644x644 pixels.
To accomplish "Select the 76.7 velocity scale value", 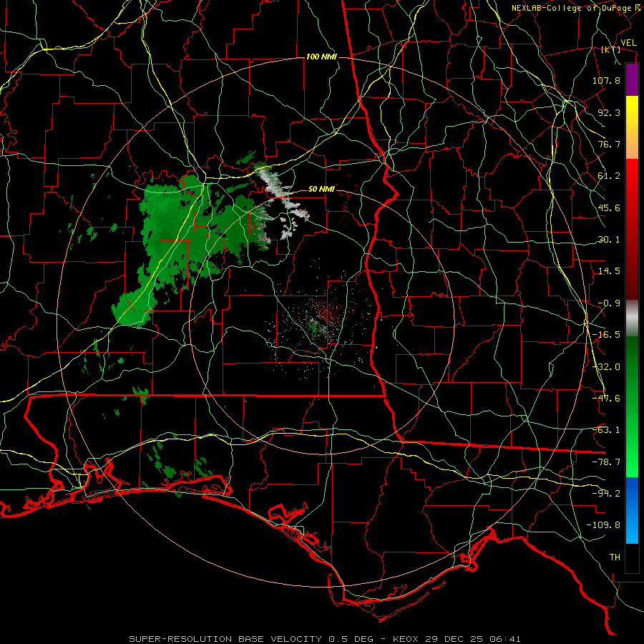I will click(609, 144).
